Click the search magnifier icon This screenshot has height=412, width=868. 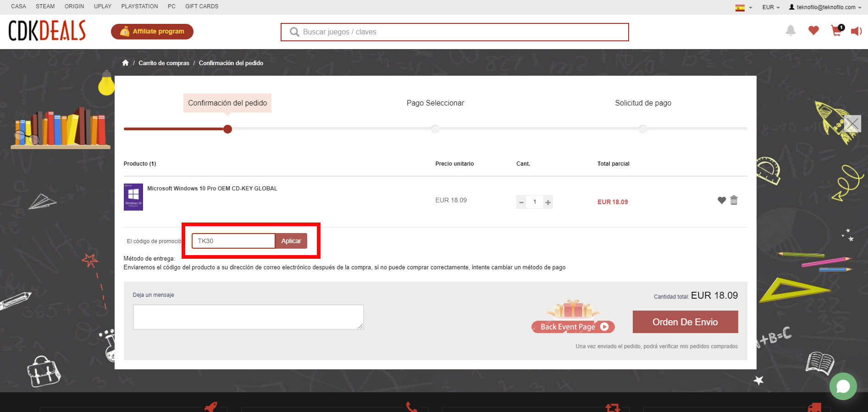point(294,32)
